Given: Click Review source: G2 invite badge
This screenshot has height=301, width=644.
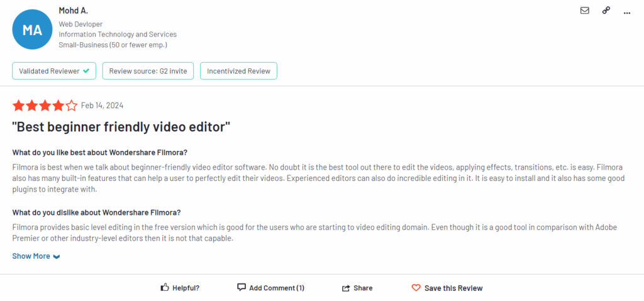Looking at the screenshot, I should coord(148,71).
